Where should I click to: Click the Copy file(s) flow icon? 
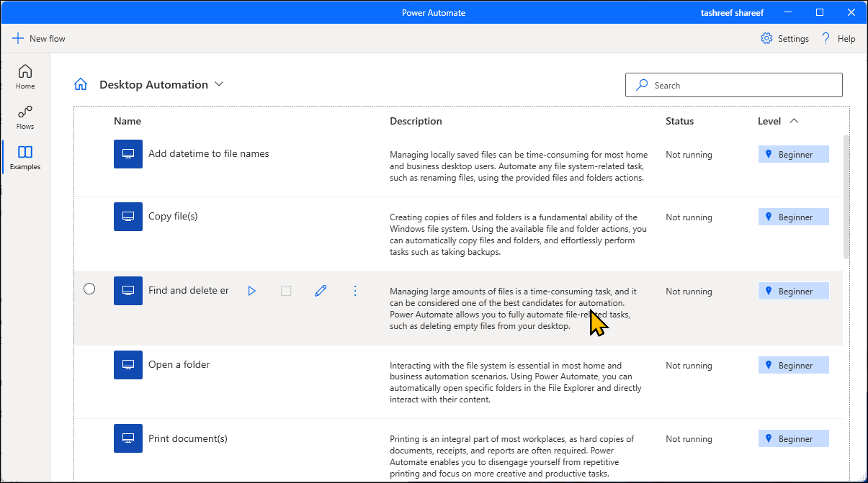(x=128, y=217)
